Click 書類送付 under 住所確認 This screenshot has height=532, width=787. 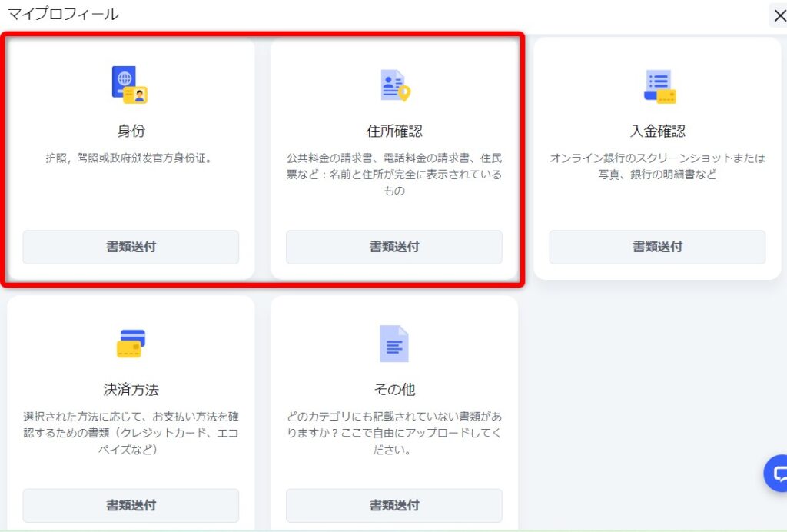coord(394,247)
